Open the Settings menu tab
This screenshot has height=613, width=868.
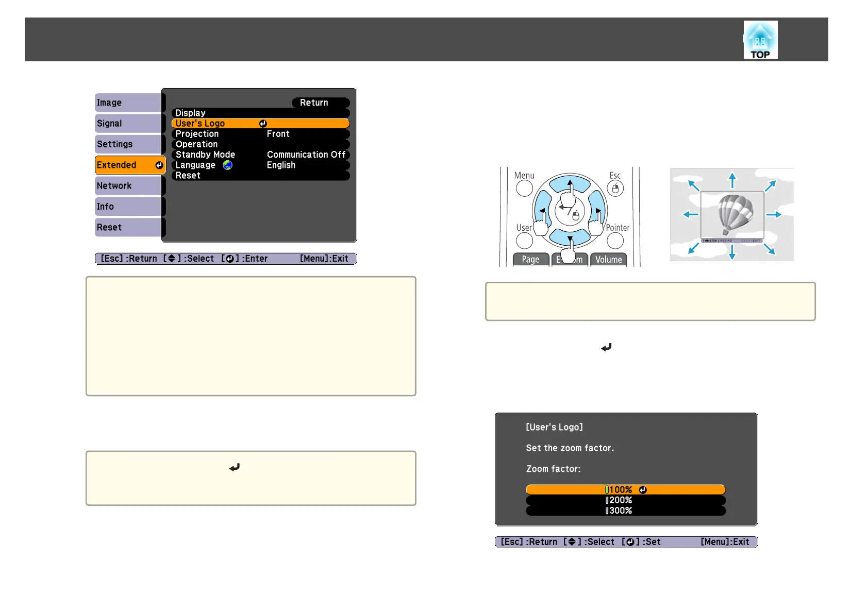pyautogui.click(x=129, y=144)
